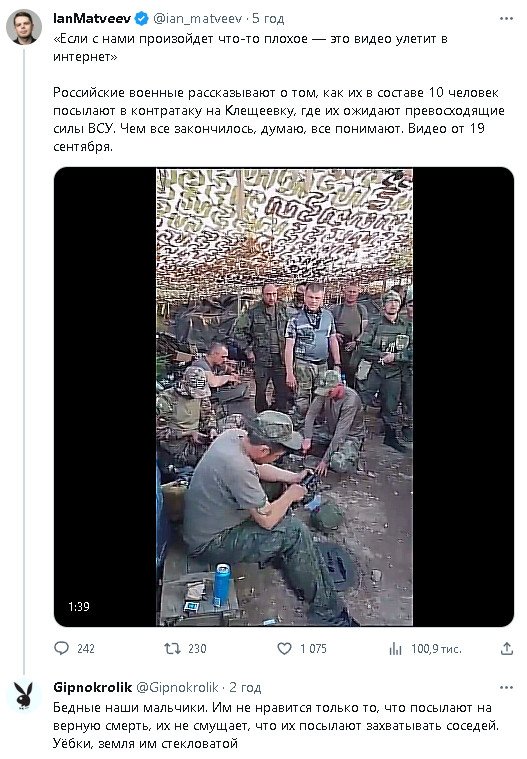The image size is (527, 759).
Task: Click the 1:39 video duration label
Action: click(x=78, y=607)
